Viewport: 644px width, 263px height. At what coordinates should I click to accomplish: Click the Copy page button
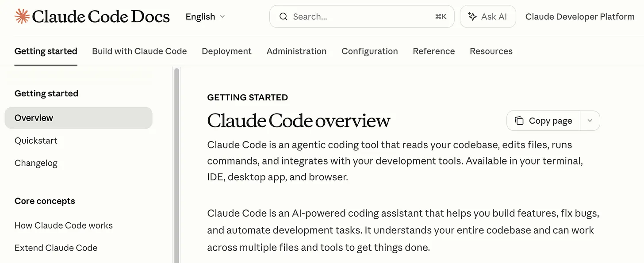pos(544,121)
